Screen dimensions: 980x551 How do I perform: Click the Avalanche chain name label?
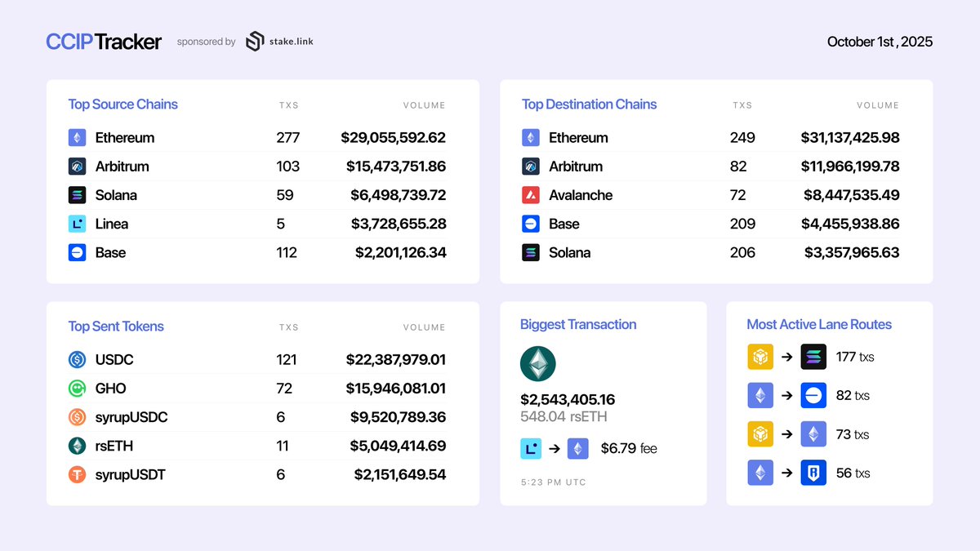click(581, 195)
